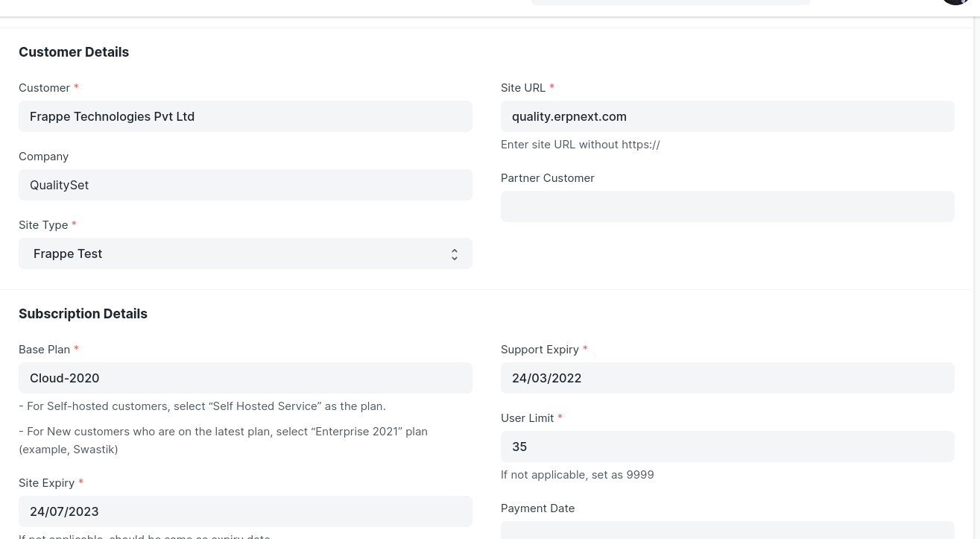Select the Site URL field quality.erpnext.com
Screen dimensions: 980x539
[x=727, y=116]
